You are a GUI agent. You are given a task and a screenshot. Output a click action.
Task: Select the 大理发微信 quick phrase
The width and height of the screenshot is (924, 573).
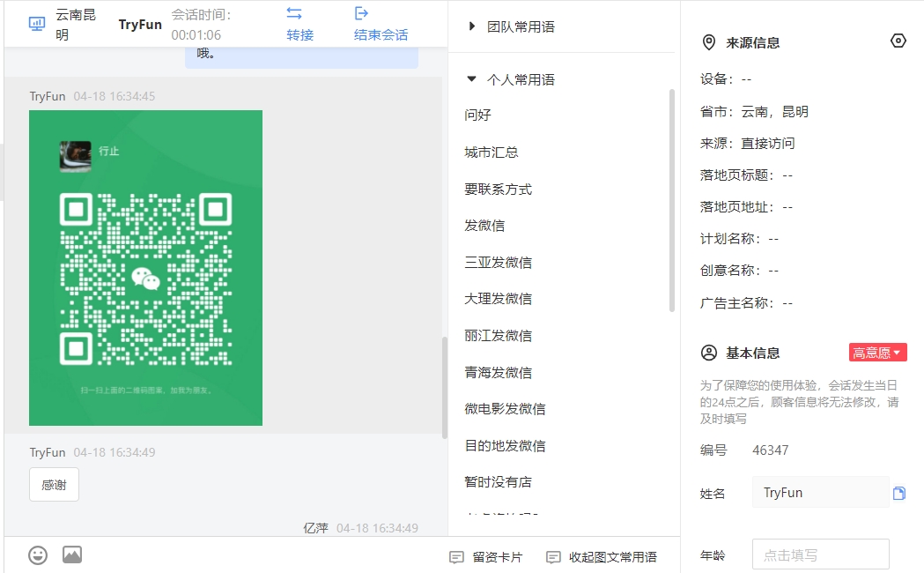[x=498, y=299]
